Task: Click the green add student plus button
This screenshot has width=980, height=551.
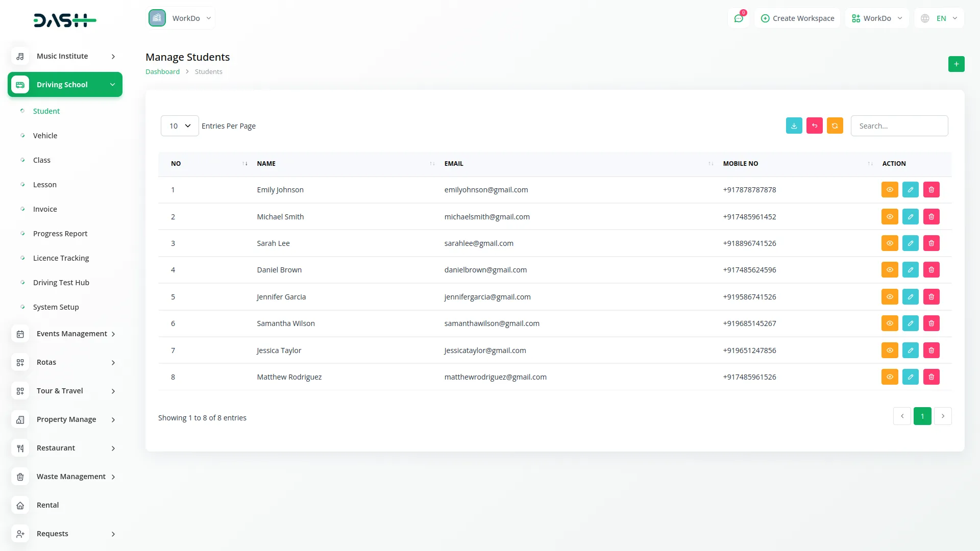Action: tap(956, 64)
